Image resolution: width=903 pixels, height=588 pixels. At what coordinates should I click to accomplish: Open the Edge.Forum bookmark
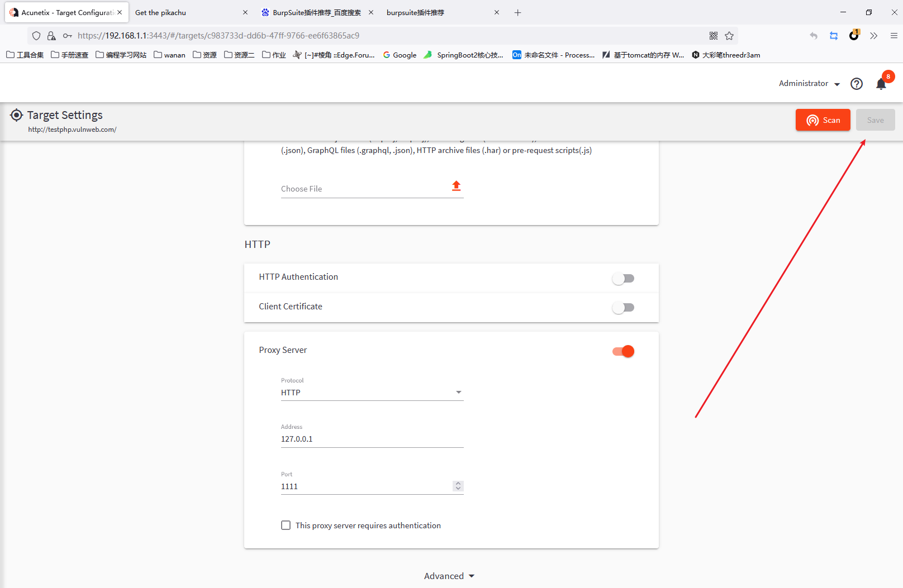click(334, 55)
